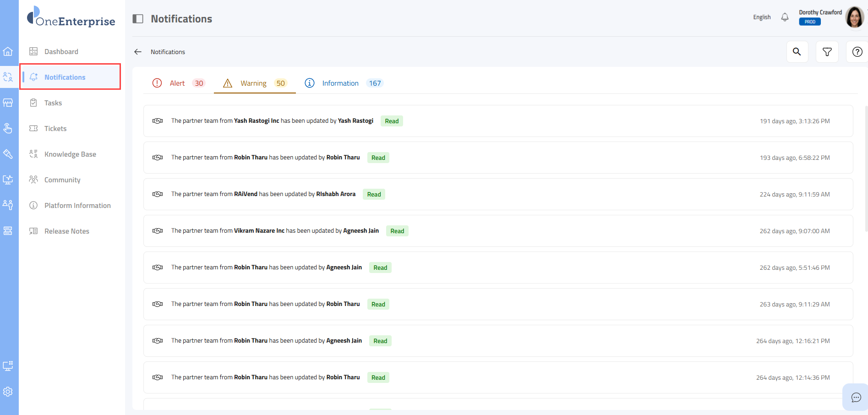Open the chat support bubble icon
This screenshot has height=415, width=868.
[856, 397]
